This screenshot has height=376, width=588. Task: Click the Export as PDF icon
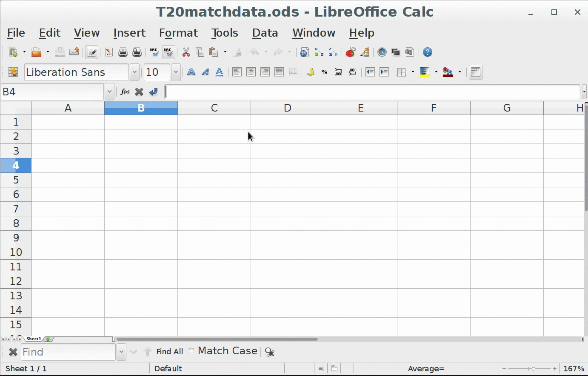(x=109, y=52)
